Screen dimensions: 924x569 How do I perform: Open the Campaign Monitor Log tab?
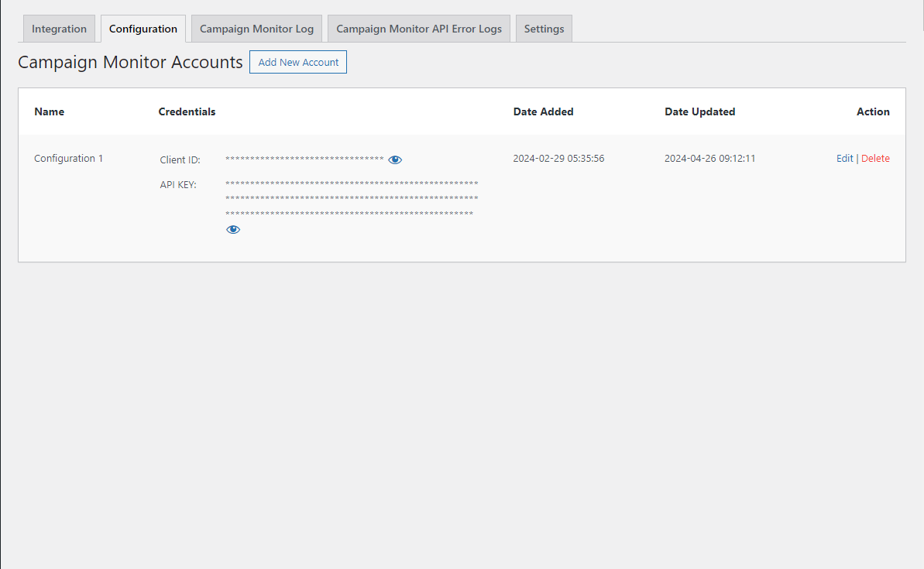(x=256, y=29)
